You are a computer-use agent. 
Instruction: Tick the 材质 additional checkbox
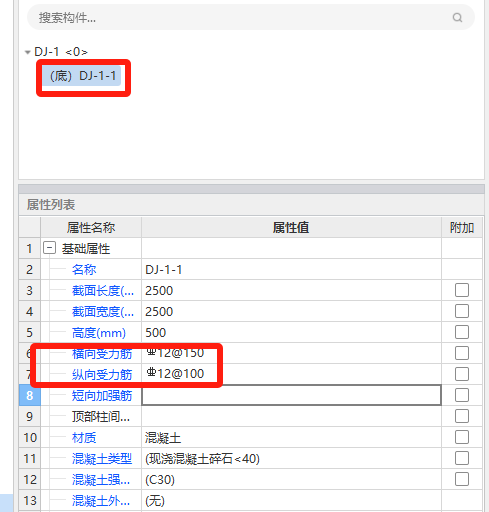pyautogui.click(x=462, y=437)
